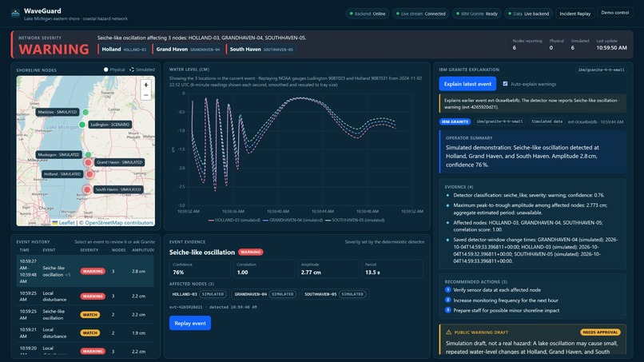Toggle SOUTHHAVEN-05 series in chart legend
Image resolution: width=644 pixels, height=362 pixels.
click(355, 221)
